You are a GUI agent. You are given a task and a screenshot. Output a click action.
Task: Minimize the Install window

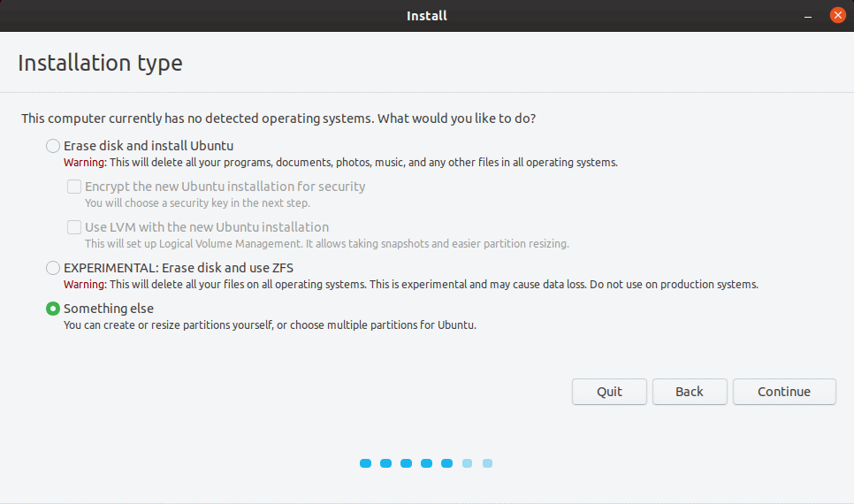[808, 16]
